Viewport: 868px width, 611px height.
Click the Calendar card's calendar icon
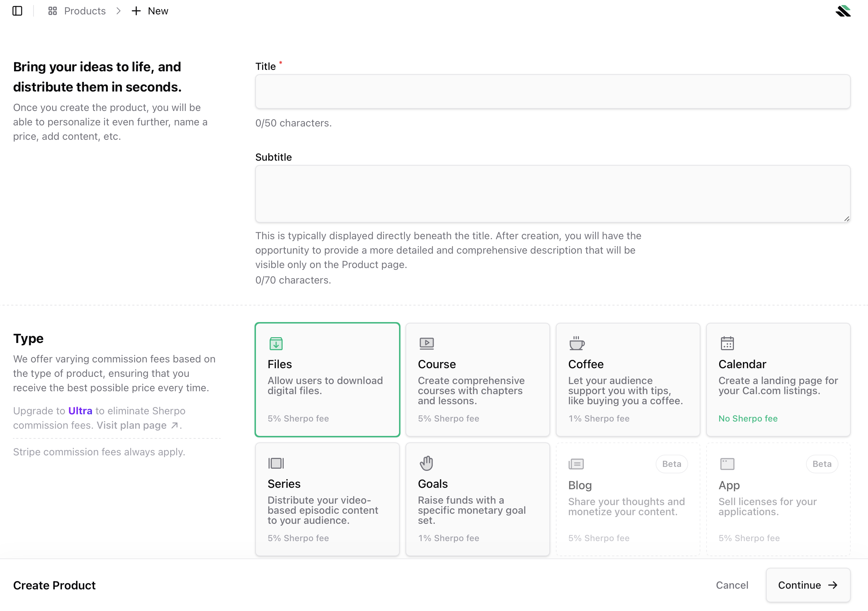pos(727,343)
